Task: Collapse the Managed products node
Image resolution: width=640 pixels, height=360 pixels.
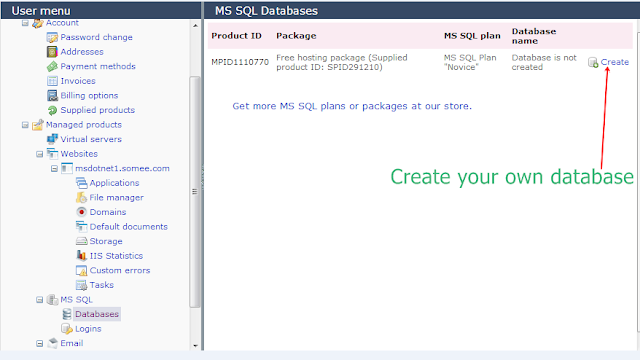Action: point(25,125)
